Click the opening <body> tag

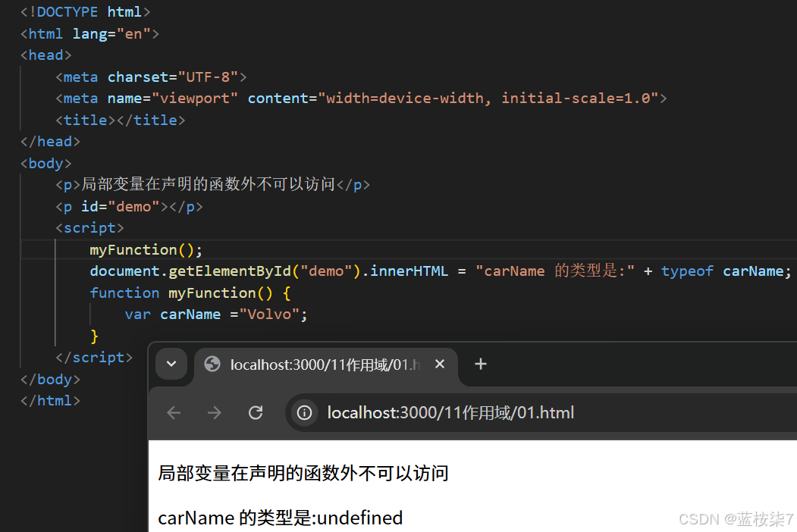pos(45,163)
